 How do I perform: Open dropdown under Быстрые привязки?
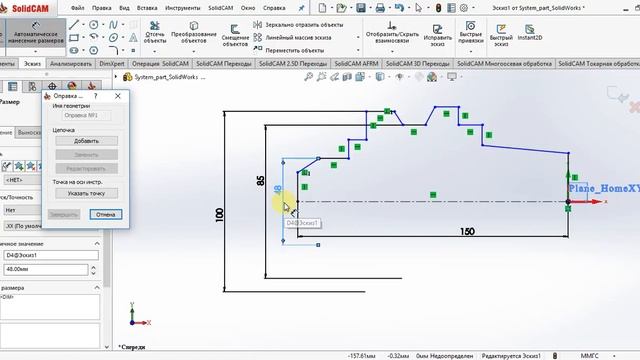pyautogui.click(x=471, y=51)
